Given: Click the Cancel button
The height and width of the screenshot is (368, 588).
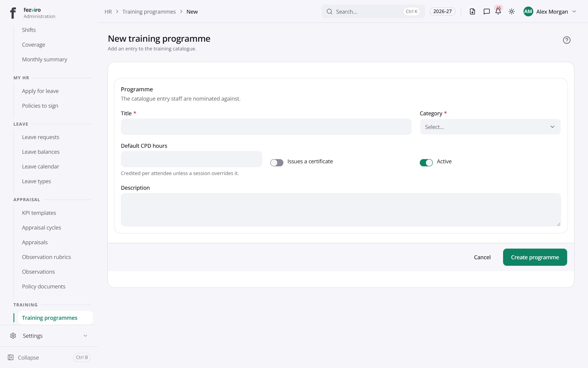Looking at the screenshot, I should click(482, 257).
